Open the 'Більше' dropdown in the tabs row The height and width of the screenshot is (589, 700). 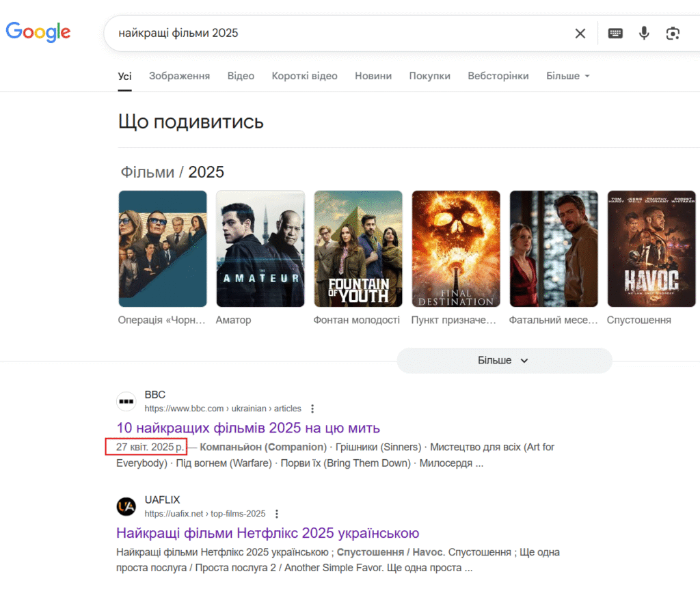click(567, 76)
